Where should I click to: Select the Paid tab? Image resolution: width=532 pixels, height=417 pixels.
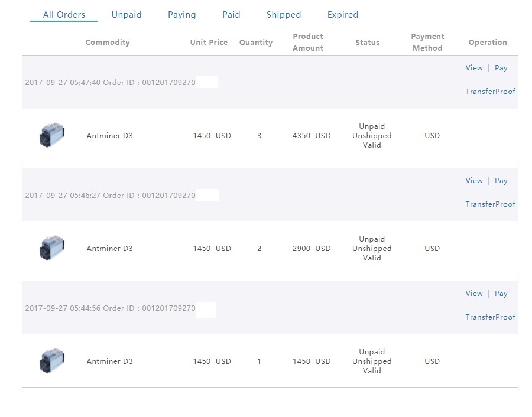(x=231, y=15)
